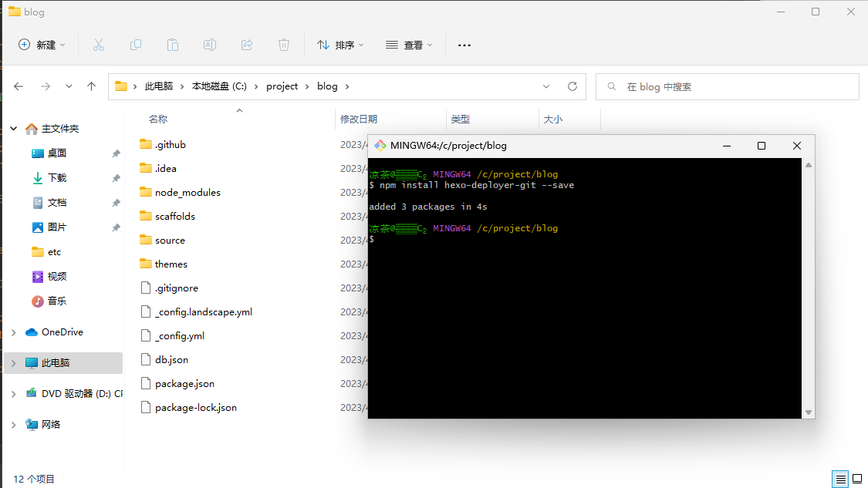Open the Sort (排序) dropdown
868x488 pixels.
point(340,45)
